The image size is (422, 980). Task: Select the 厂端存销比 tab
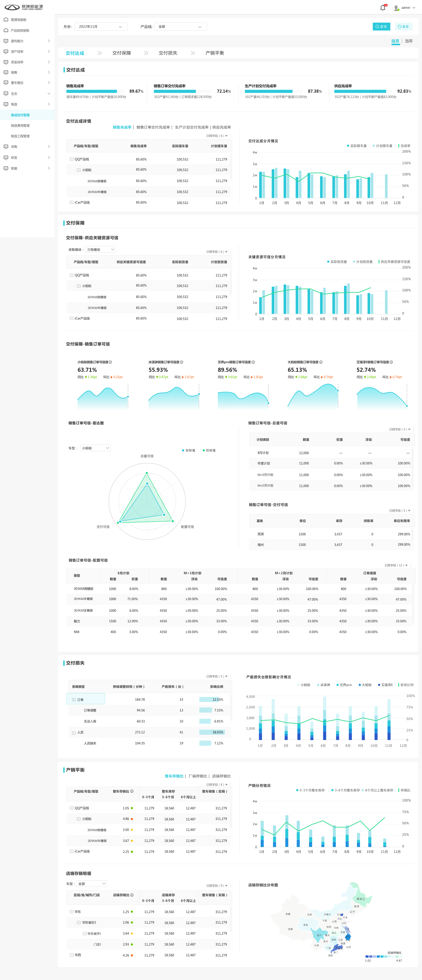198,776
